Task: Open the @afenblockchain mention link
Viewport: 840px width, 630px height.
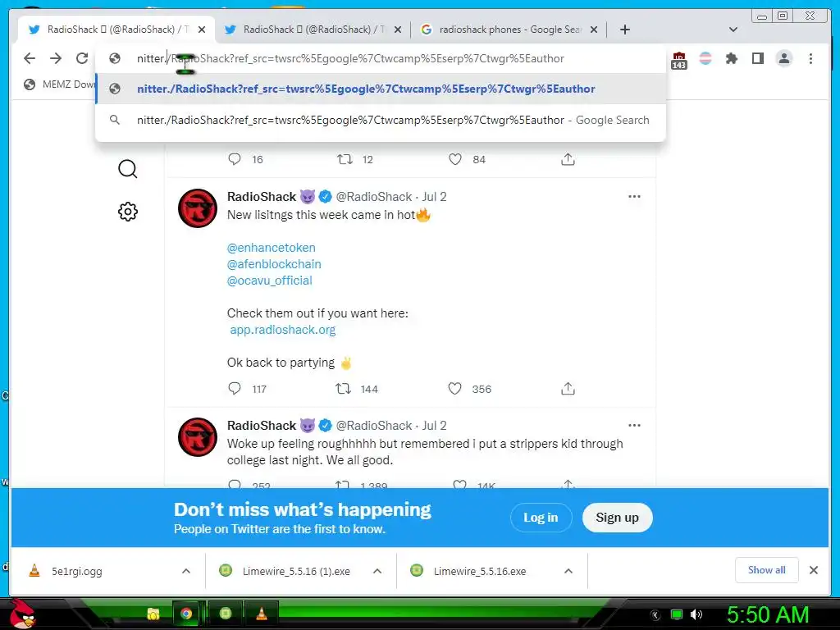Action: pos(274,264)
